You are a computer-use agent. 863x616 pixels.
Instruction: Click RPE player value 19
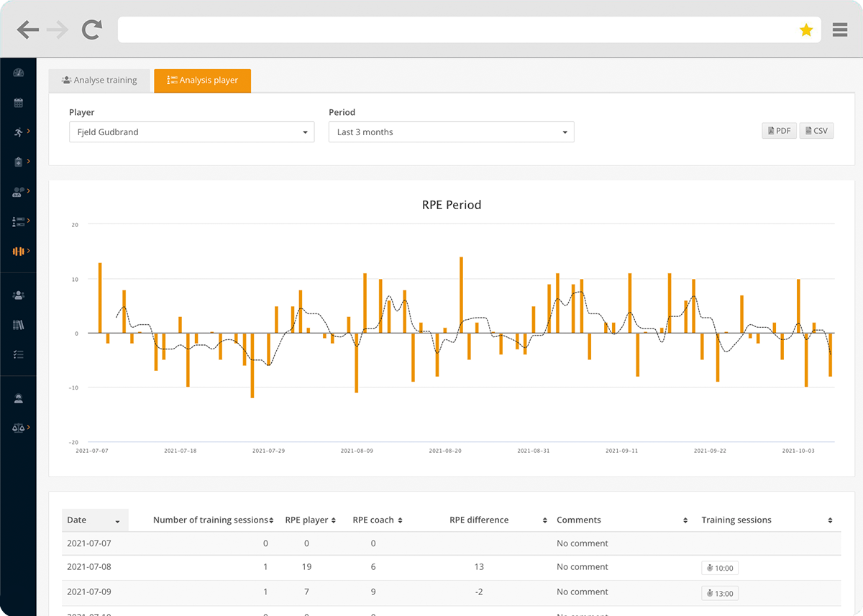306,567
